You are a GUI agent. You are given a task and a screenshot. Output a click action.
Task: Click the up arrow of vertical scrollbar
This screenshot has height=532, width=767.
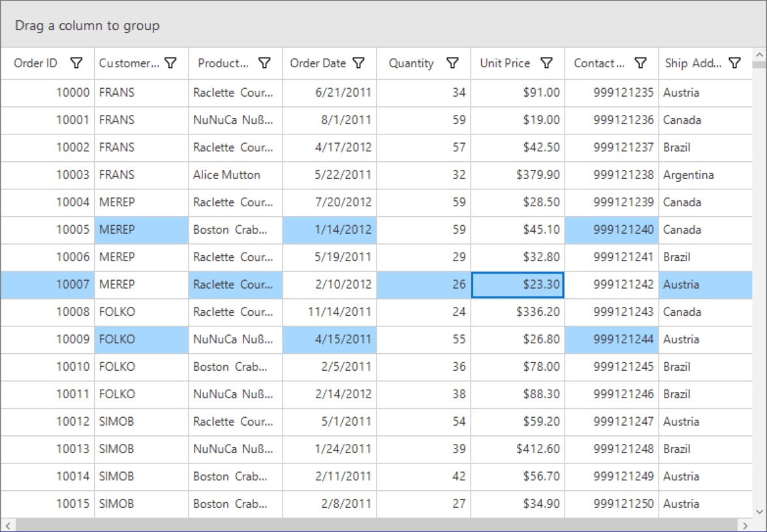pos(759,54)
